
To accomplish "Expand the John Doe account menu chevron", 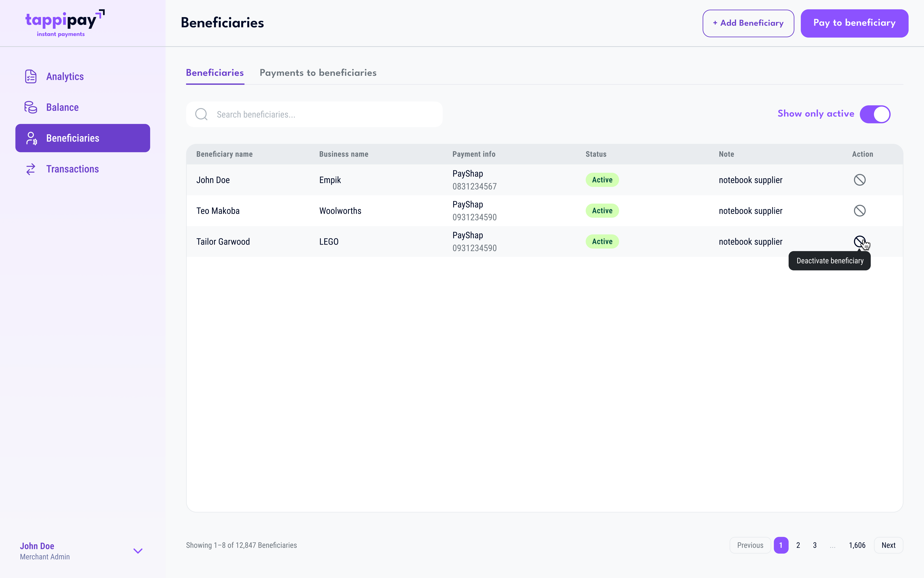I will 138,551.
